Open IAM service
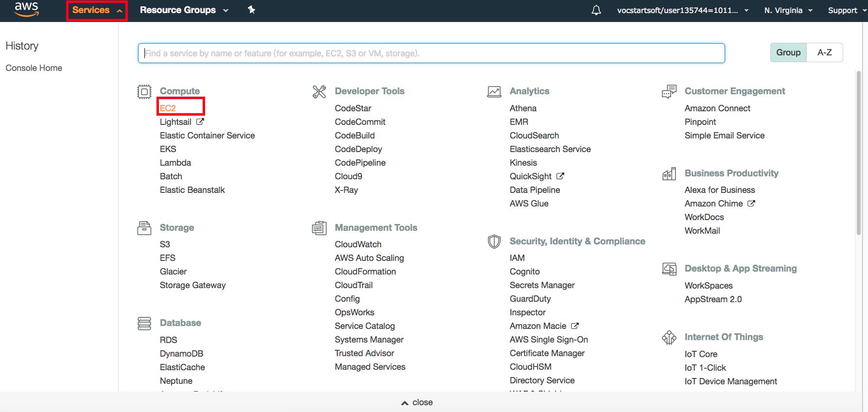This screenshot has height=412, width=868. pos(518,258)
